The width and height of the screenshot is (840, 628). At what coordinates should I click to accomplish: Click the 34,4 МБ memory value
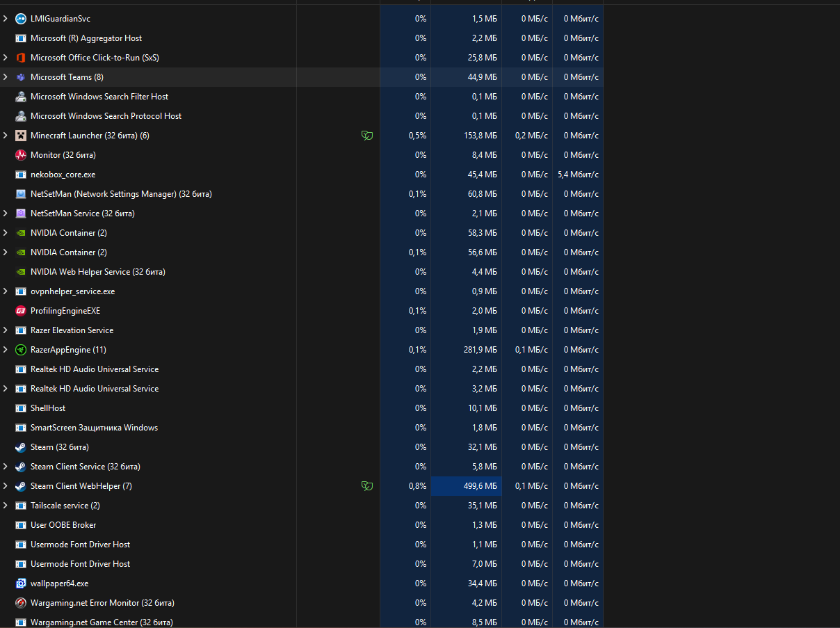point(483,583)
